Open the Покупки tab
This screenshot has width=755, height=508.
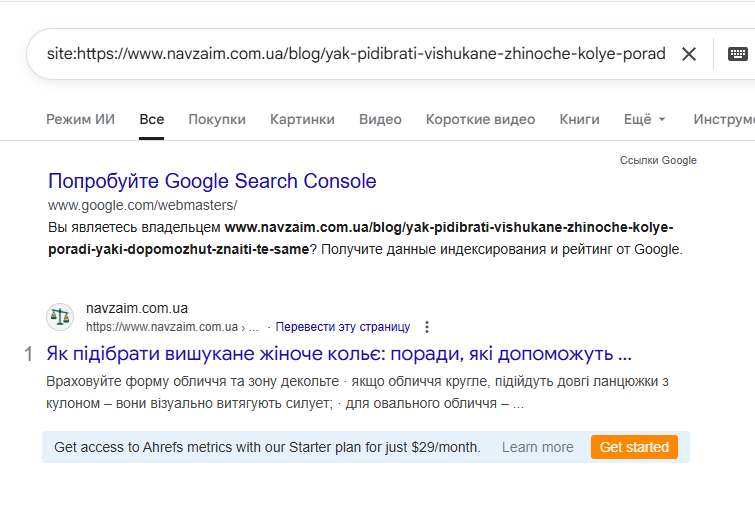tap(217, 119)
